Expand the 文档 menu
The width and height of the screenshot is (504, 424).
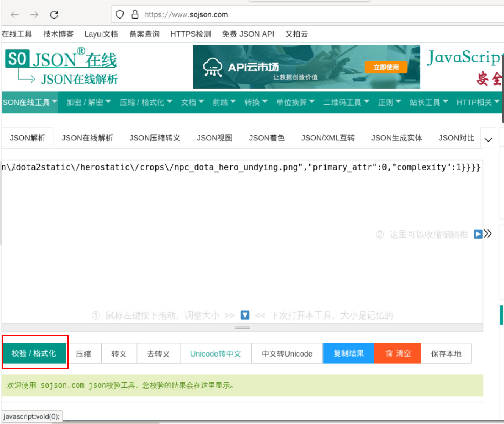click(x=193, y=102)
